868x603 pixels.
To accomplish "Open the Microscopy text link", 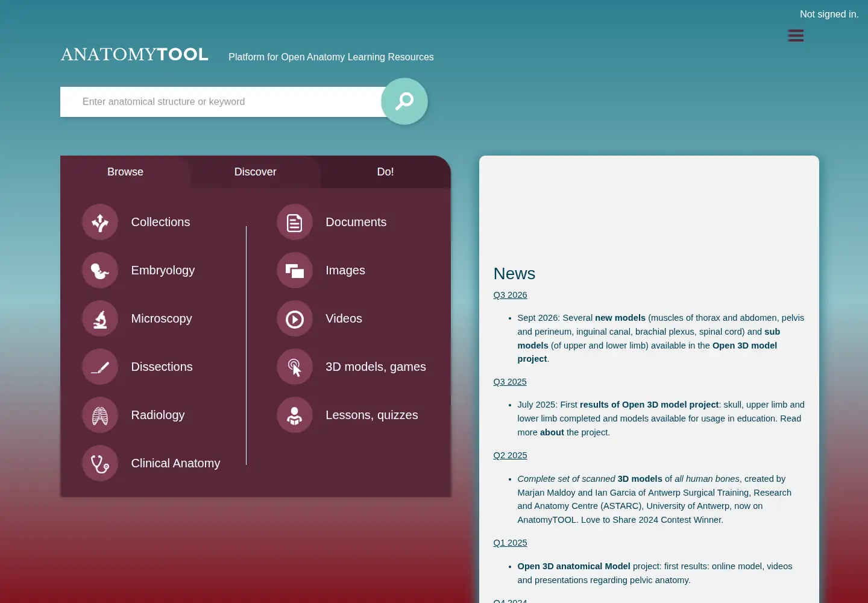I will click(x=162, y=318).
